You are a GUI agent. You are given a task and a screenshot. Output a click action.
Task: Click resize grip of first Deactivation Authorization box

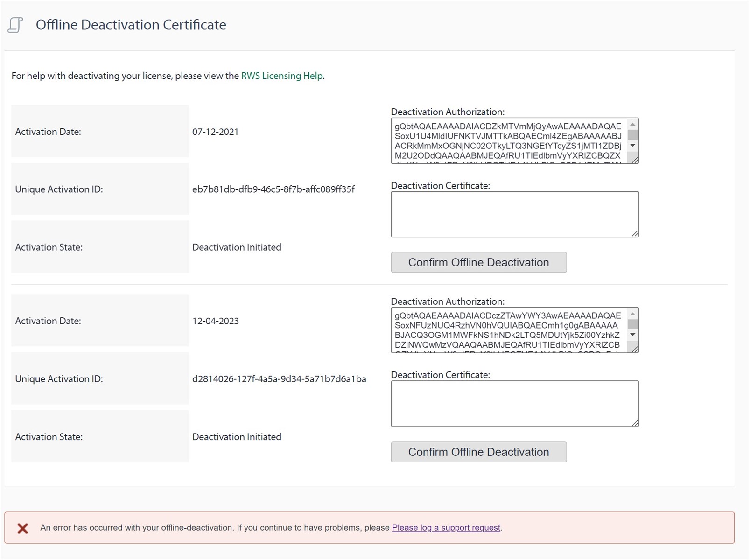pos(636,161)
